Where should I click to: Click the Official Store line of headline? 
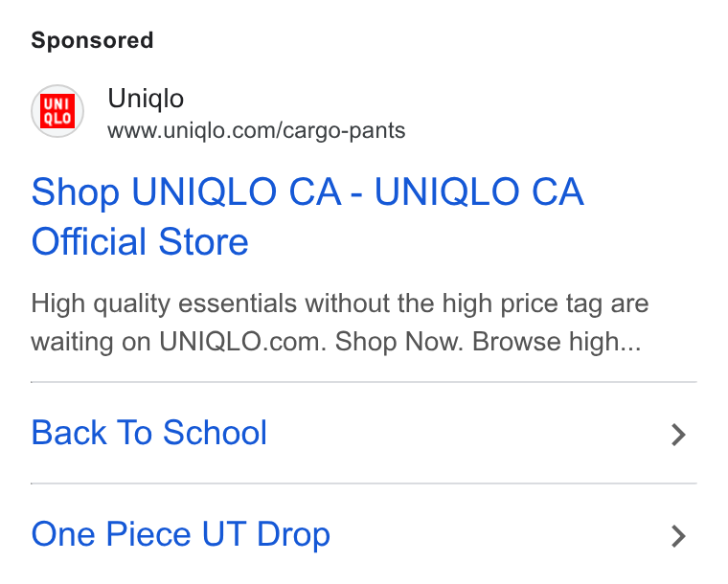coord(140,241)
